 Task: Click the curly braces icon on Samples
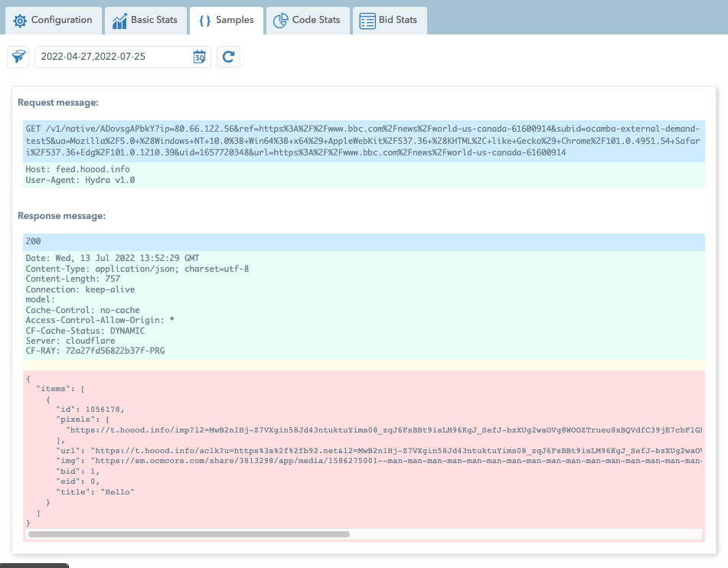click(204, 21)
